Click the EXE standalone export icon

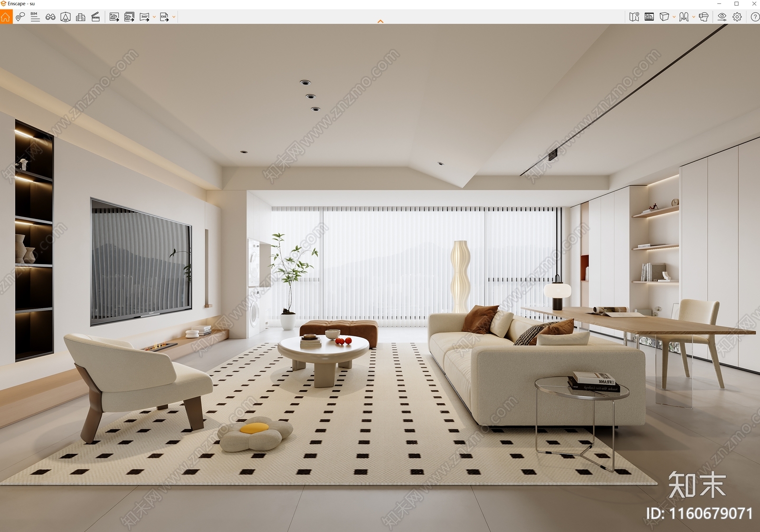(164, 17)
